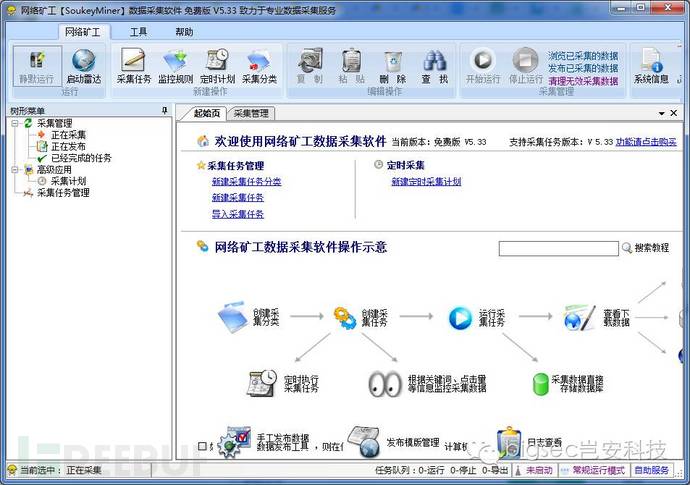
Task: Click 浏览已采集的数据 link
Action: pos(583,56)
